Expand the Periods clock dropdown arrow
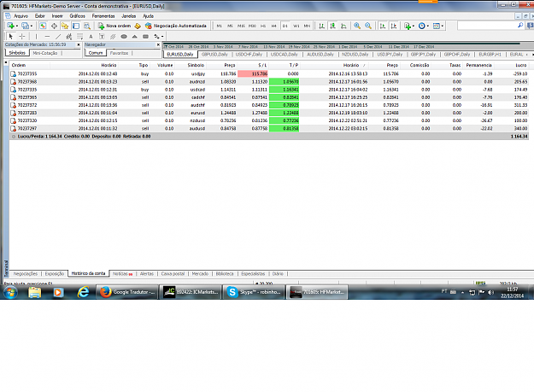534x392 pixels. 428,26
